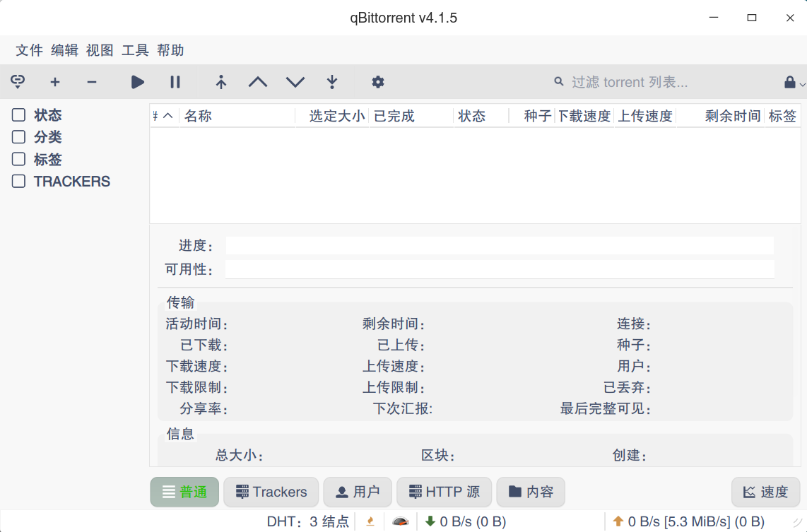Sort by the 标签 column header
The height and width of the screenshot is (532, 807).
pos(783,116)
